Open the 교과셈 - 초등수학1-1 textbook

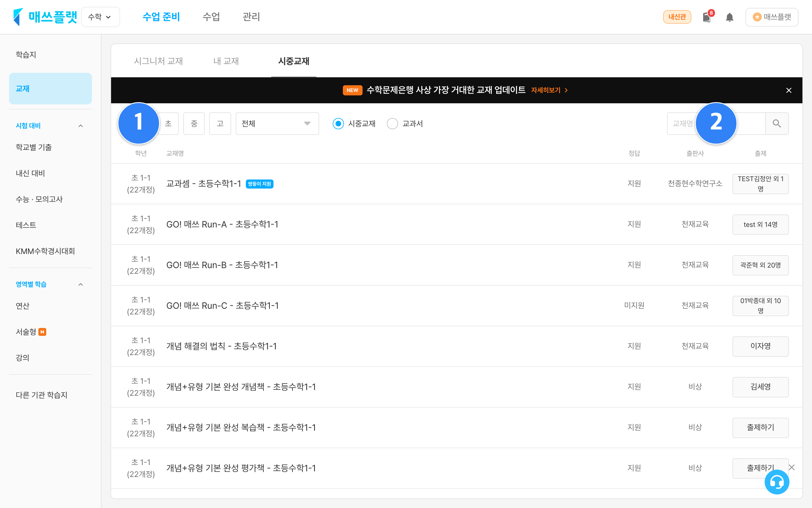[x=204, y=184]
